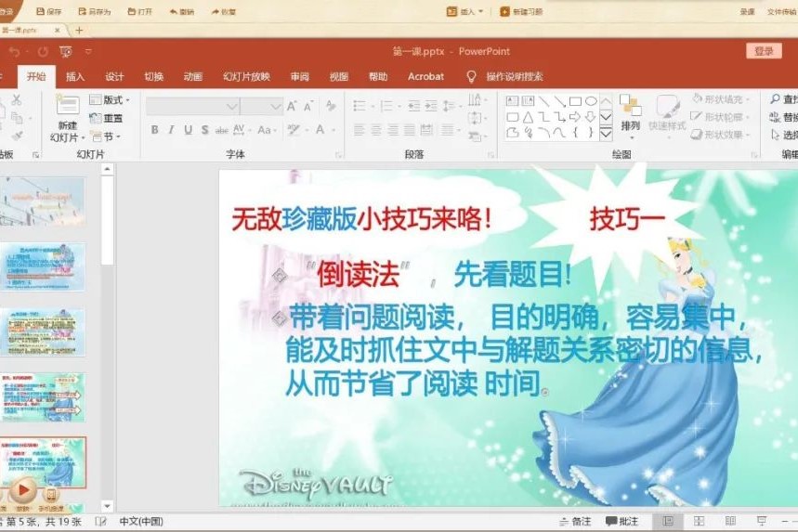Select the Right Arrow shape in gallery

575,118
